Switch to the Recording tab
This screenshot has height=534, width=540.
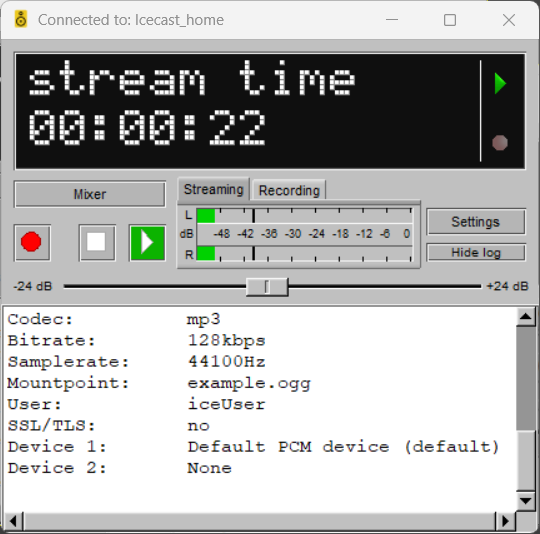click(289, 190)
